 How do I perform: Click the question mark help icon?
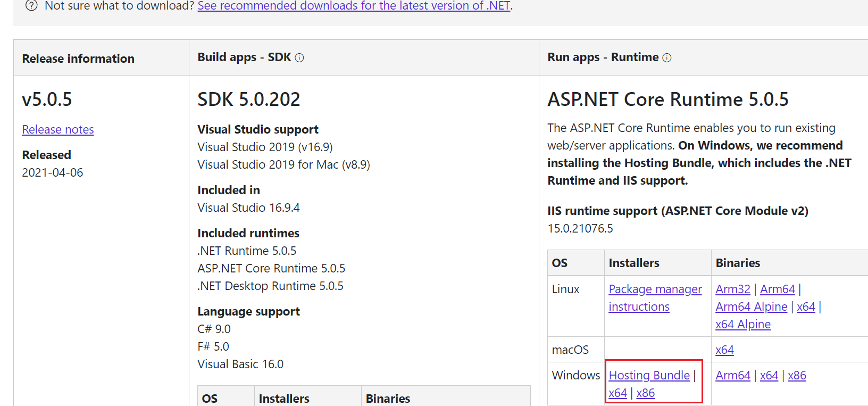pyautogui.click(x=32, y=6)
